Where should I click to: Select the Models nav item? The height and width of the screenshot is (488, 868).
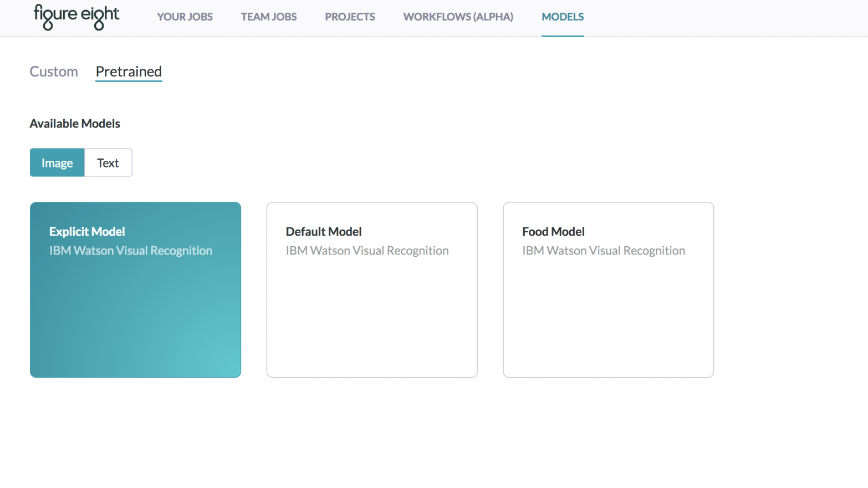[x=563, y=17]
